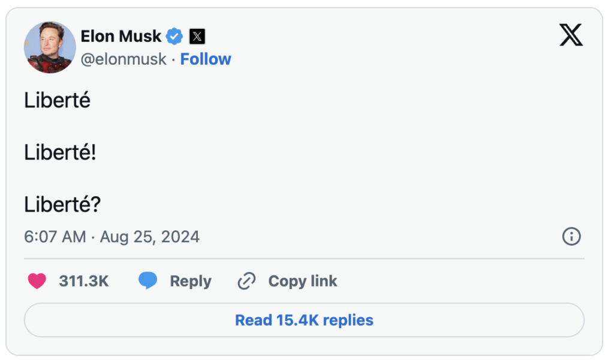Click the large X logo top right

point(571,35)
